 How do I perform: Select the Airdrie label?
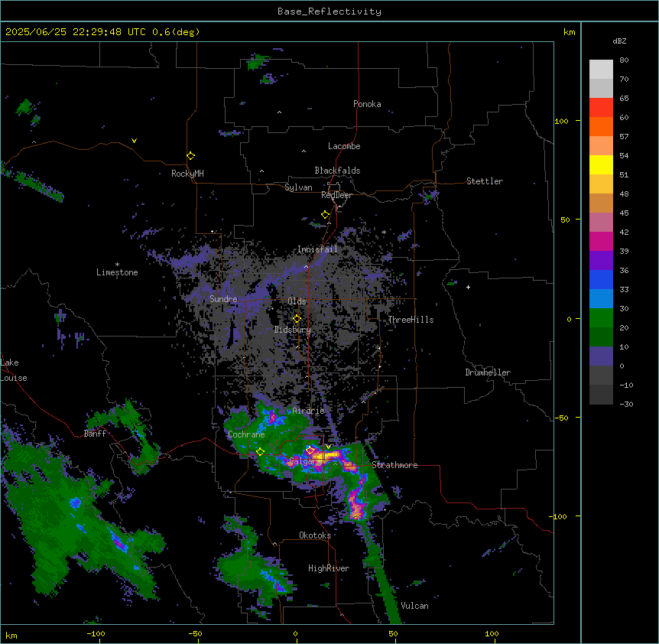coord(309,411)
